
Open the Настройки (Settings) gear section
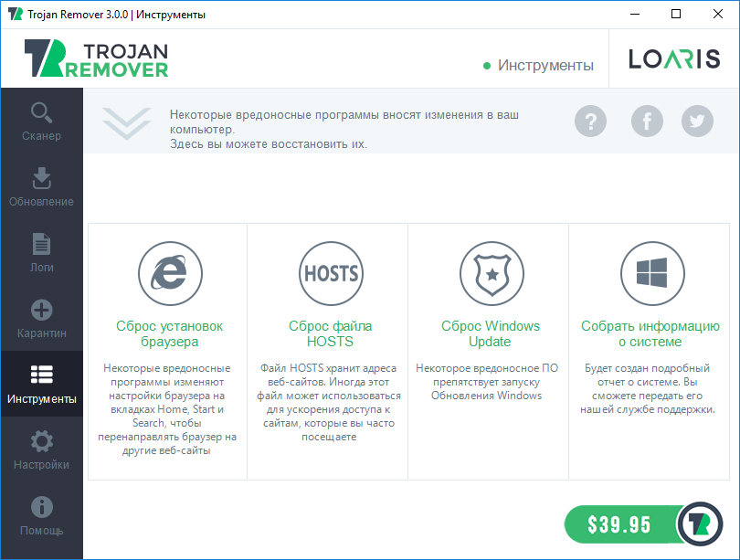(x=41, y=450)
